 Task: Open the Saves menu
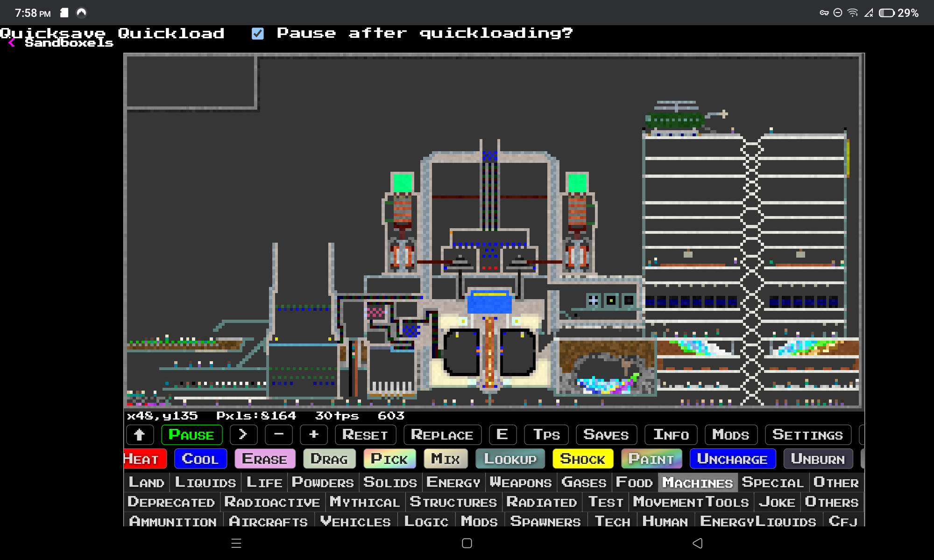click(606, 435)
